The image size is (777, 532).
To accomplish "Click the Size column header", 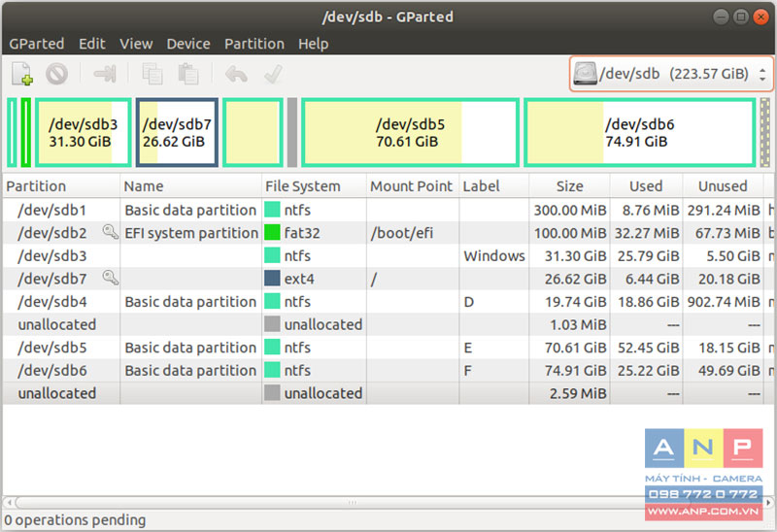I will click(x=569, y=186).
